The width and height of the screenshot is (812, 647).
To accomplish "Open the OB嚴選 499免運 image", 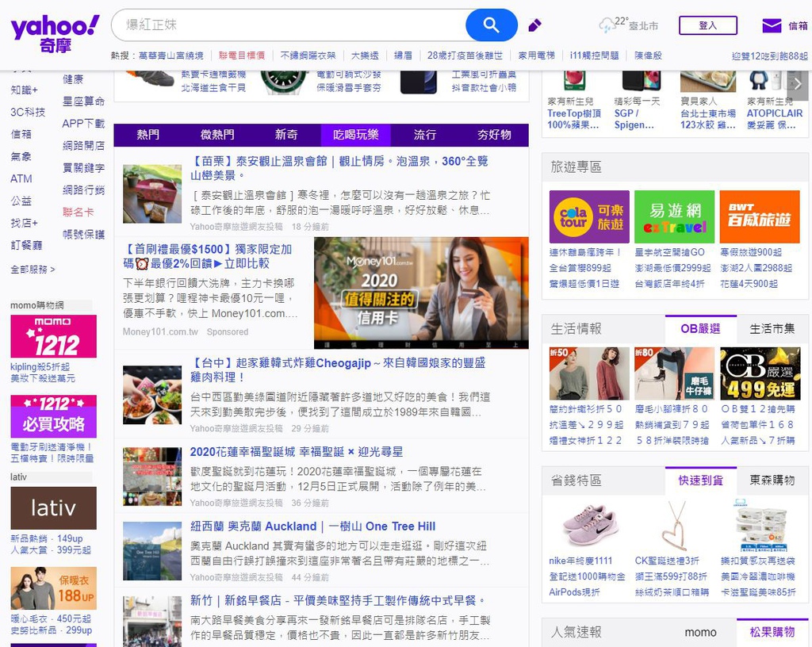I will tap(760, 373).
